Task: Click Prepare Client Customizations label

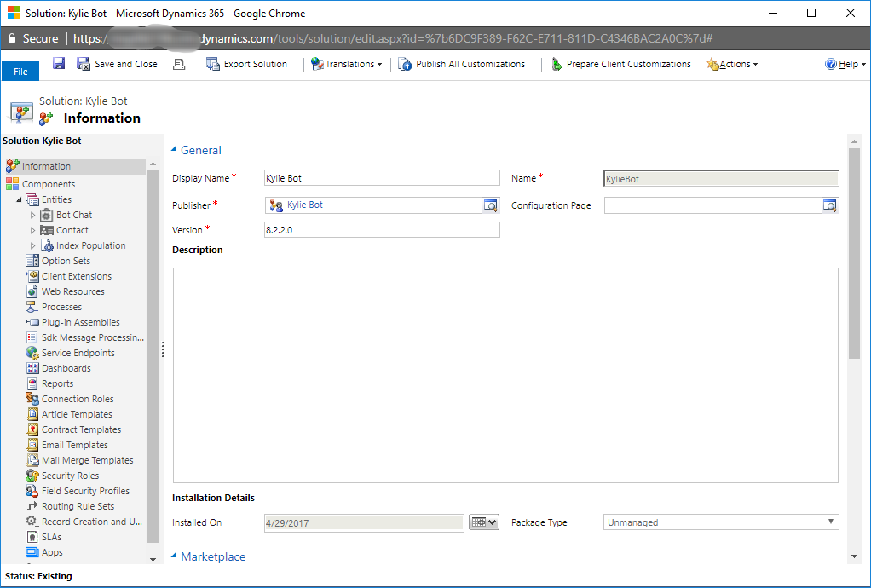Action: click(x=628, y=65)
